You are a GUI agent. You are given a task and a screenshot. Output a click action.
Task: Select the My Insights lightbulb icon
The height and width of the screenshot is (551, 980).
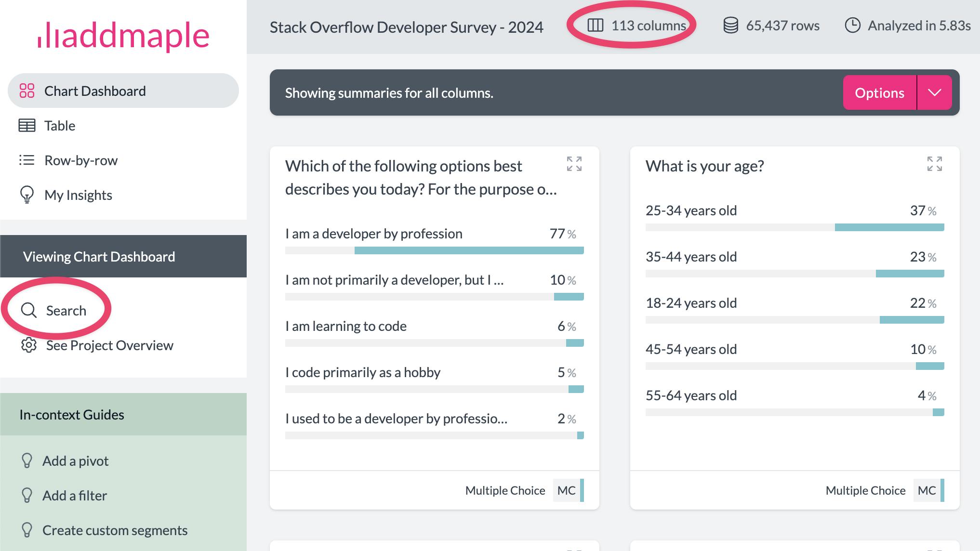click(x=27, y=195)
